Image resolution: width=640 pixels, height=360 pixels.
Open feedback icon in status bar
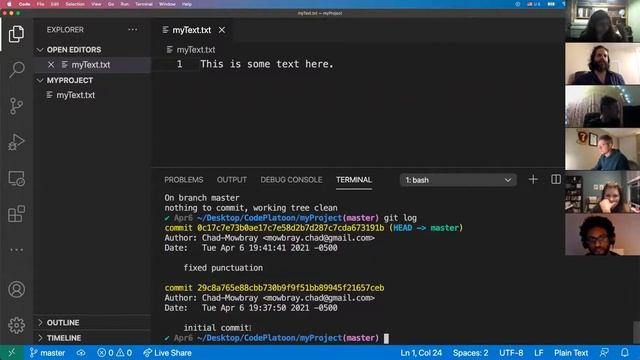tap(604, 353)
